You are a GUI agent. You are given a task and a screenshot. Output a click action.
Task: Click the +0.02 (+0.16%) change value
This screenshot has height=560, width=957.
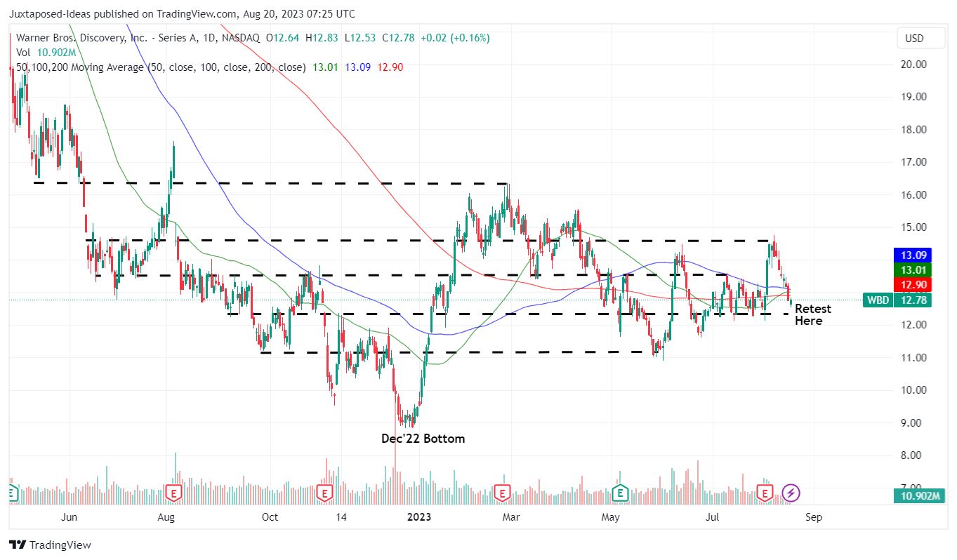(455, 38)
